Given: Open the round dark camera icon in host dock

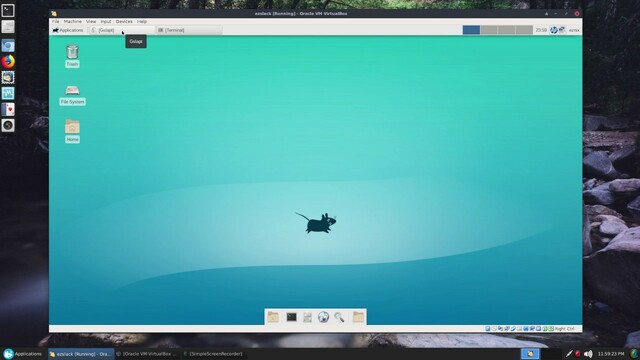Looking at the screenshot, I should [8, 125].
